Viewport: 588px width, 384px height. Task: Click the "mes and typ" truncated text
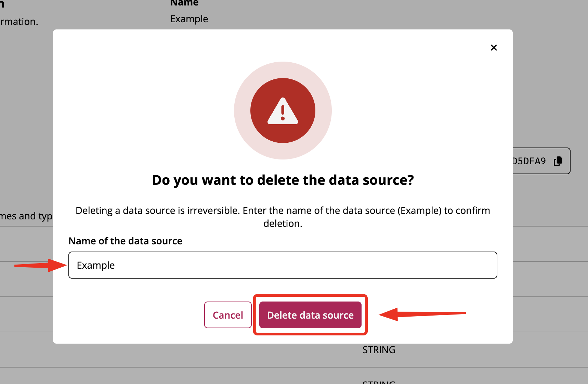tap(26, 216)
